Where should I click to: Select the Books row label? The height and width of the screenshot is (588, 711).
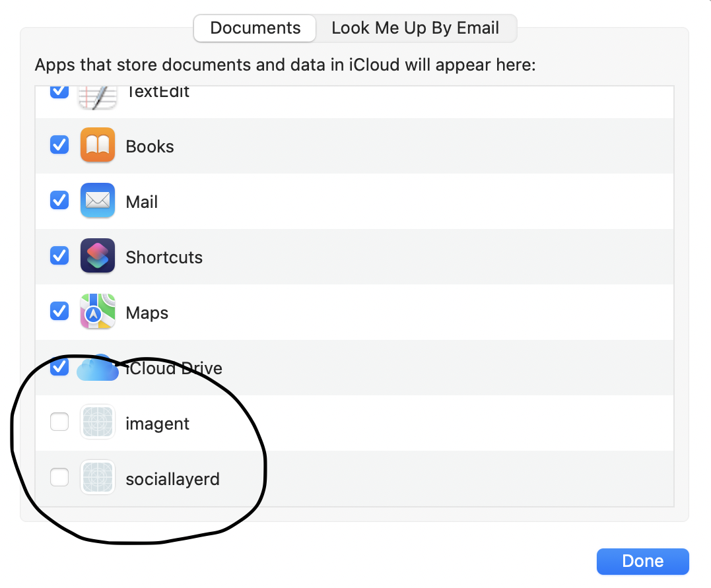coord(150,147)
